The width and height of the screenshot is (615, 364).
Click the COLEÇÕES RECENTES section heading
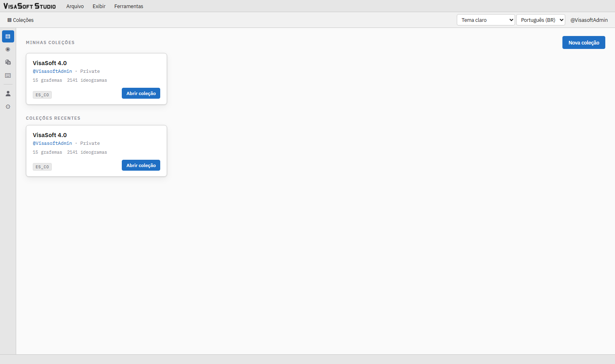53,118
